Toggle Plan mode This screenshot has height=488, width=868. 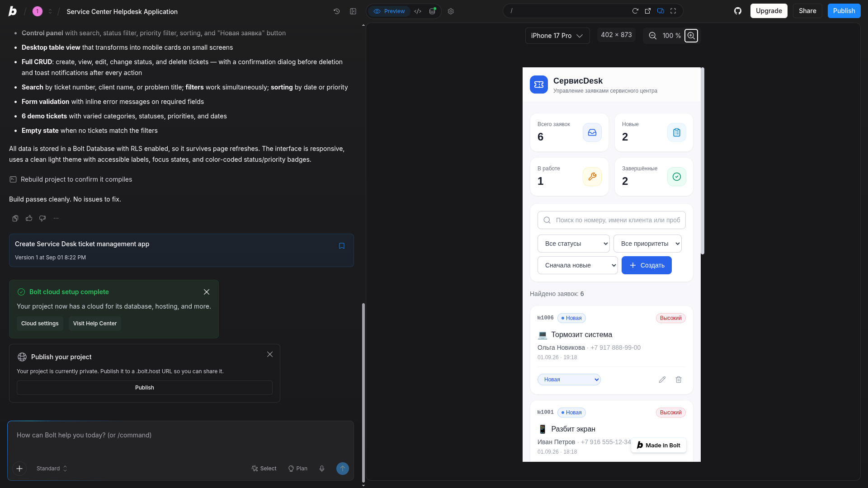pos(298,469)
